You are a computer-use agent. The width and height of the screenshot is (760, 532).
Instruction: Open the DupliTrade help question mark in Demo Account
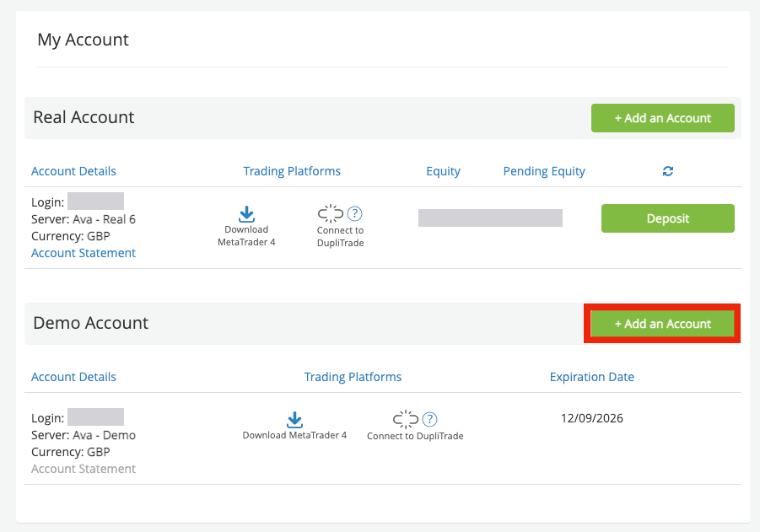tap(430, 419)
